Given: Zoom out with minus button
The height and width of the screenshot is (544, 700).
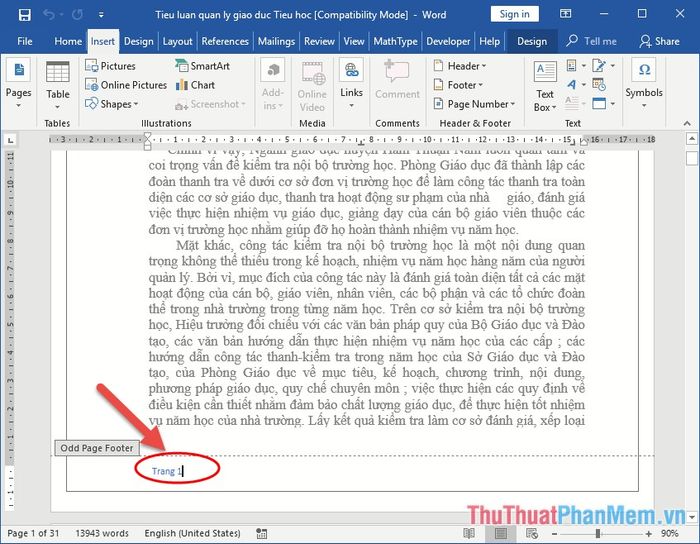Looking at the screenshot, I should (x=554, y=534).
